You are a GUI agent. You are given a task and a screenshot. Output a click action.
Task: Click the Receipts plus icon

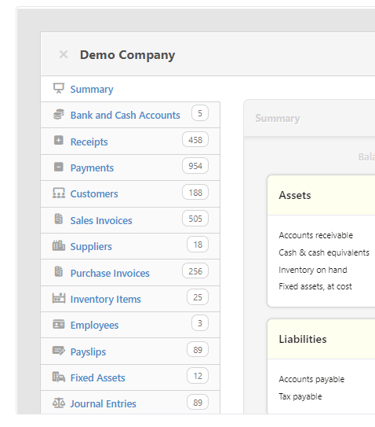pyautogui.click(x=59, y=140)
